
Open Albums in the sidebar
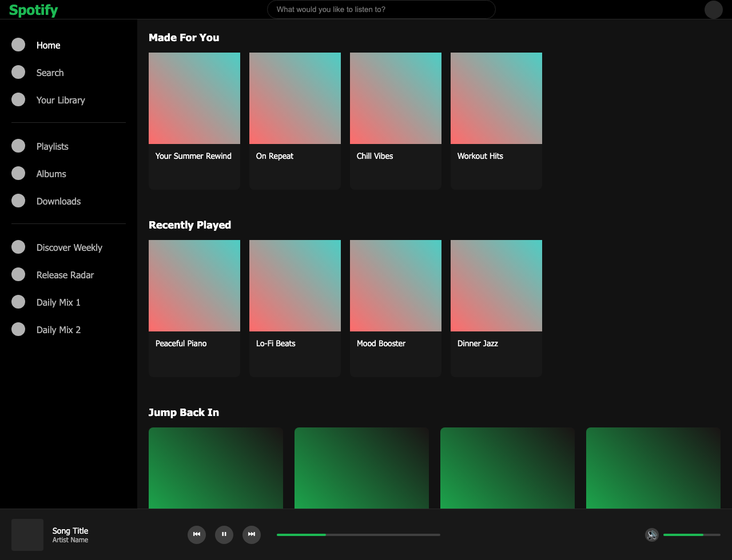pos(51,174)
